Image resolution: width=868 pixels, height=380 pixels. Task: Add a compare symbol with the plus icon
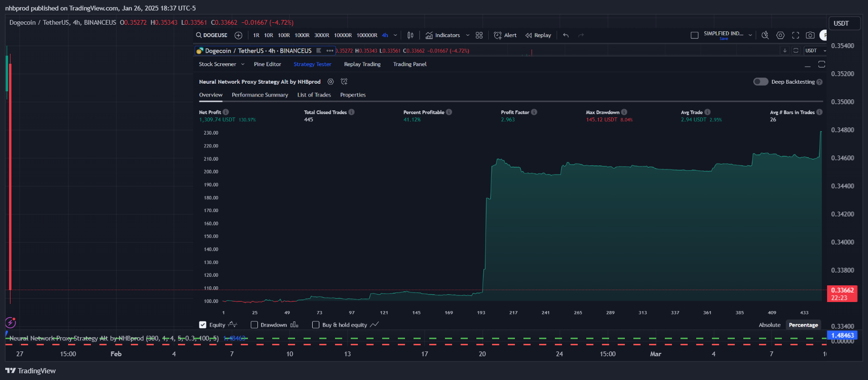pyautogui.click(x=238, y=35)
